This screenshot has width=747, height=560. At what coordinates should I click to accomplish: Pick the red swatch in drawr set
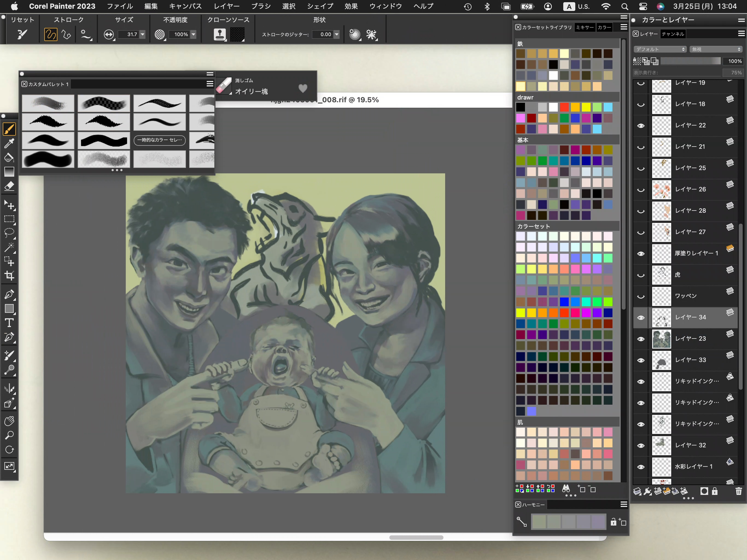click(564, 107)
